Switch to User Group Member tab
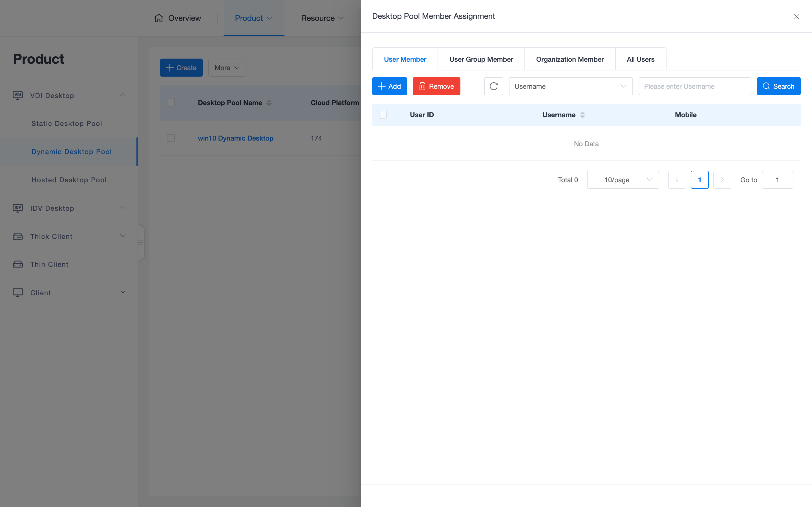This screenshot has width=812, height=507. (x=481, y=59)
